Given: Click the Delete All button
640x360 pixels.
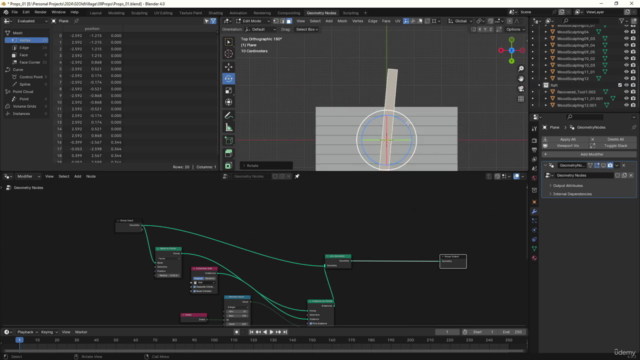Looking at the screenshot, I should (613, 139).
